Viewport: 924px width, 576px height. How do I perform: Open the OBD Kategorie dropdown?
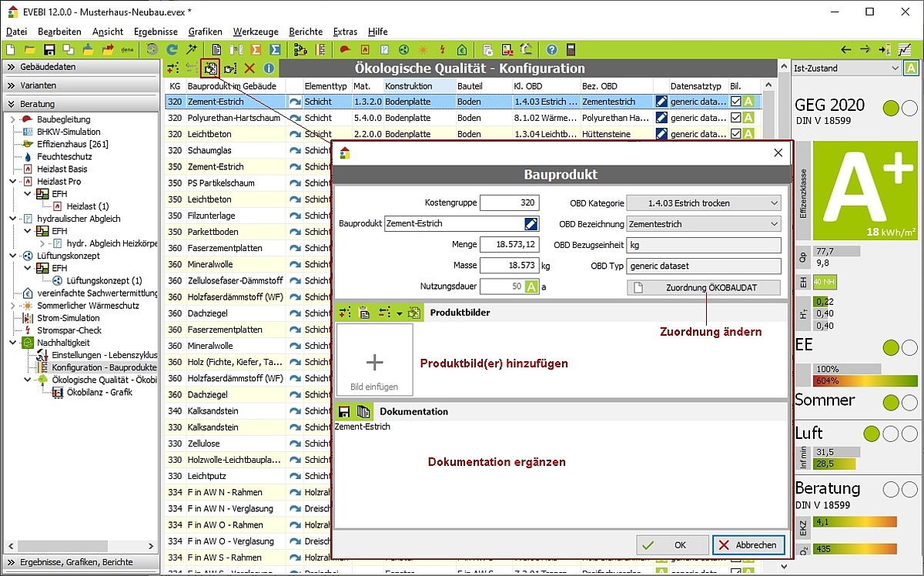click(x=704, y=203)
